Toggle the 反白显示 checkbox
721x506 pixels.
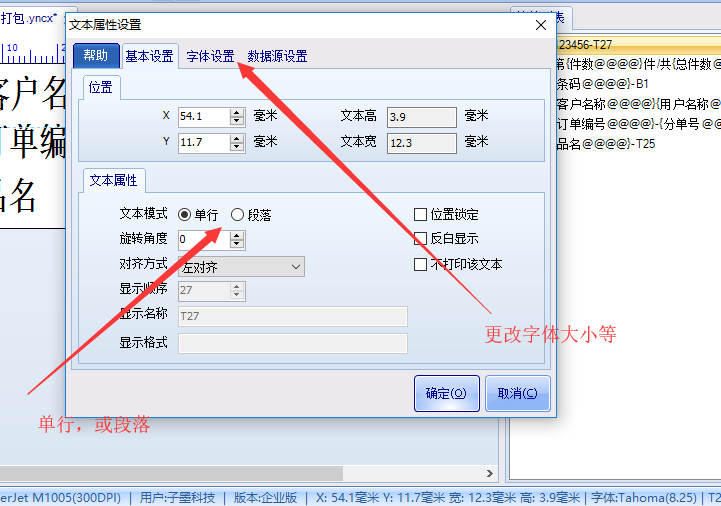tap(421, 239)
